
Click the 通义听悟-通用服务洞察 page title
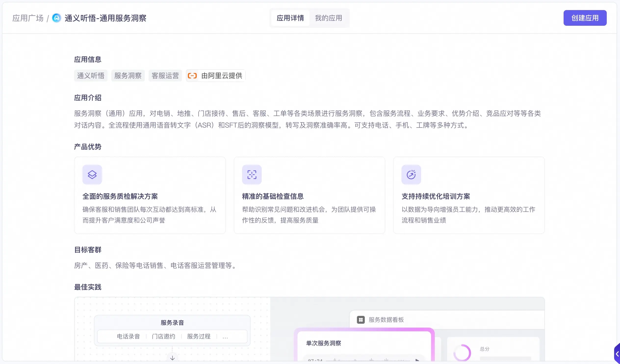pyautogui.click(x=105, y=18)
